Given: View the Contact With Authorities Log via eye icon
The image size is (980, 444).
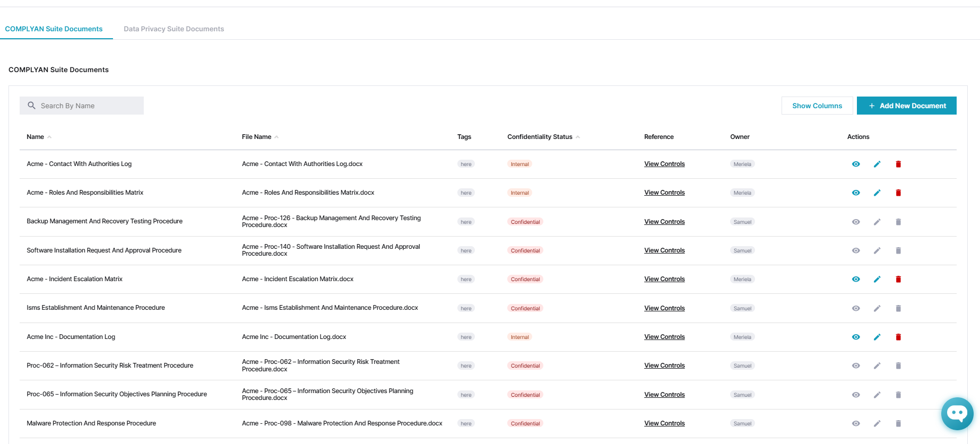Looking at the screenshot, I should 856,164.
